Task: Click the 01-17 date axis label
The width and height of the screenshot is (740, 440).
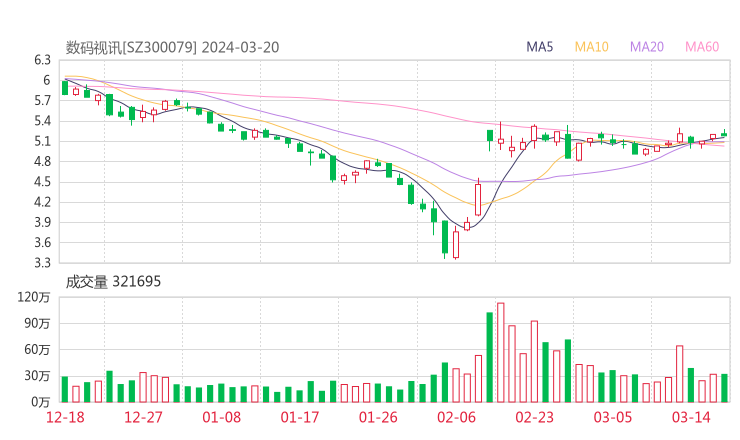Action: click(300, 417)
